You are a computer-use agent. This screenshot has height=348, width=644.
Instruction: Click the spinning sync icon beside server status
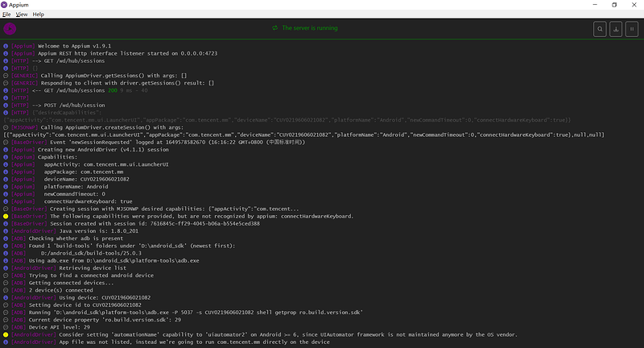[275, 28]
